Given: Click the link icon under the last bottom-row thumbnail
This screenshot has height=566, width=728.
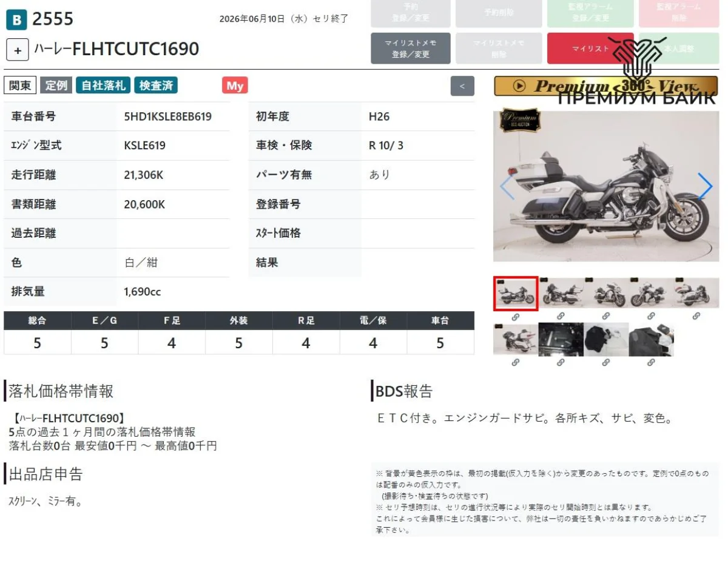Looking at the screenshot, I should pyautogui.click(x=651, y=363).
